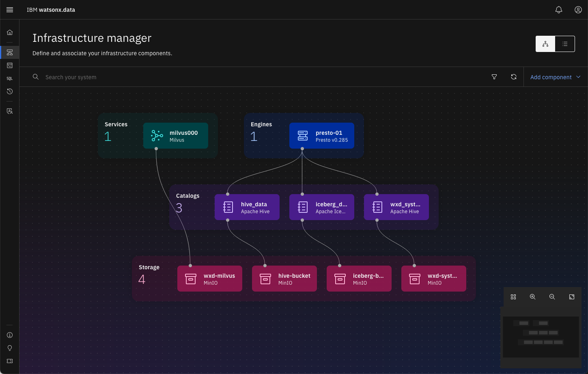Switch to list view
Viewport: 588px width, 374px height.
click(565, 44)
